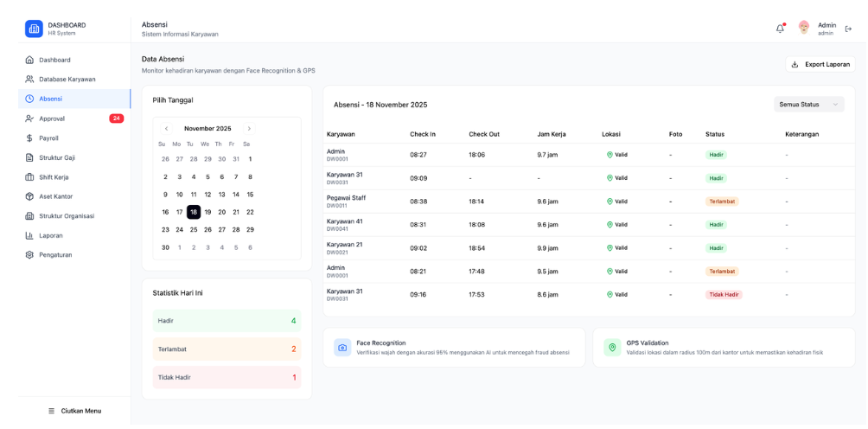Click the Pengaturan gear icon
The image size is (868, 429).
pyautogui.click(x=30, y=255)
